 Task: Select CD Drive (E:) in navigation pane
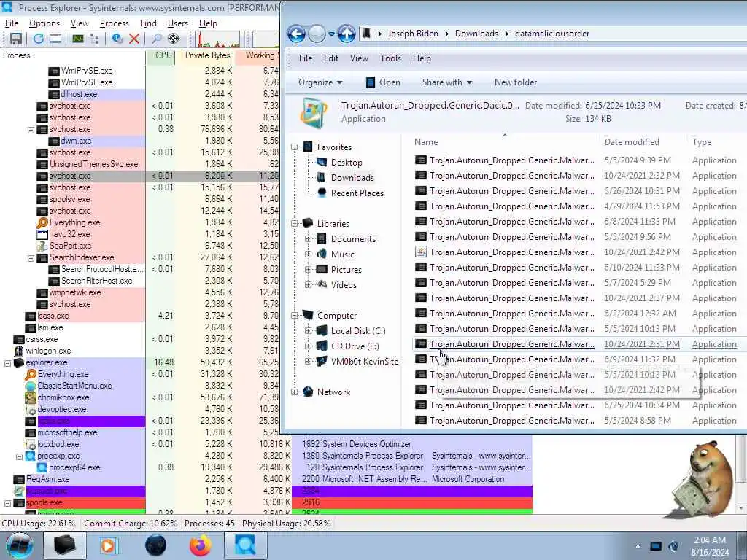(355, 346)
